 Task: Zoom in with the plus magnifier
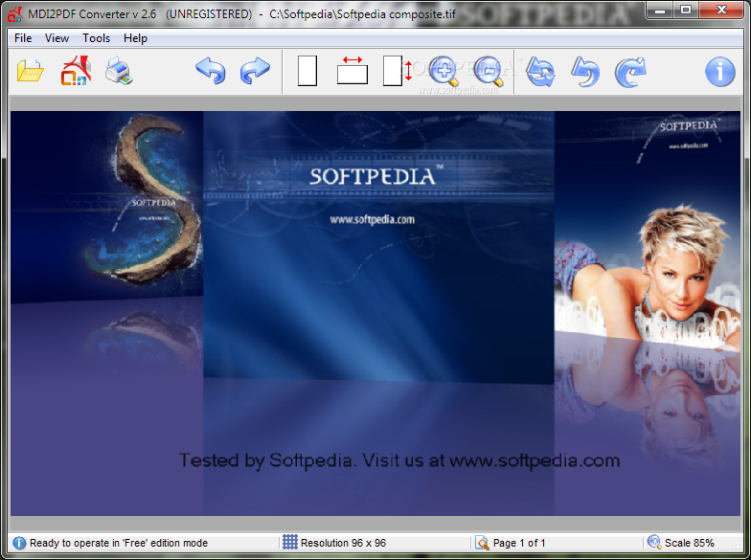(x=444, y=71)
